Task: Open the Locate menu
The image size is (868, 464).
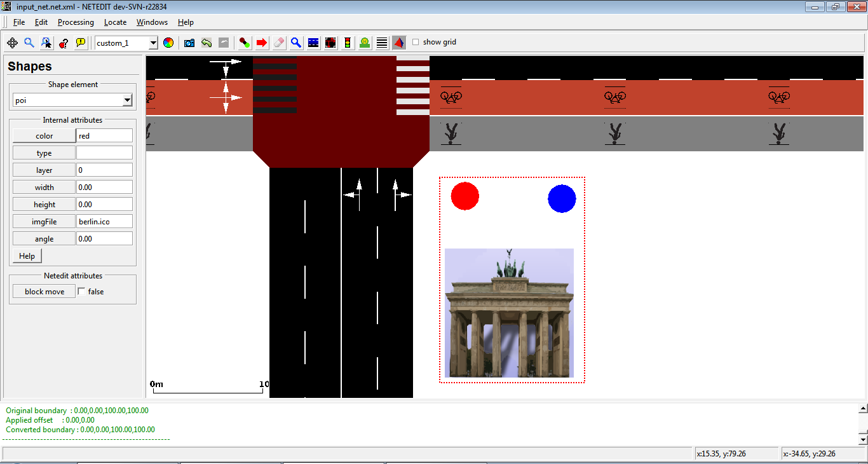Action: [115, 22]
